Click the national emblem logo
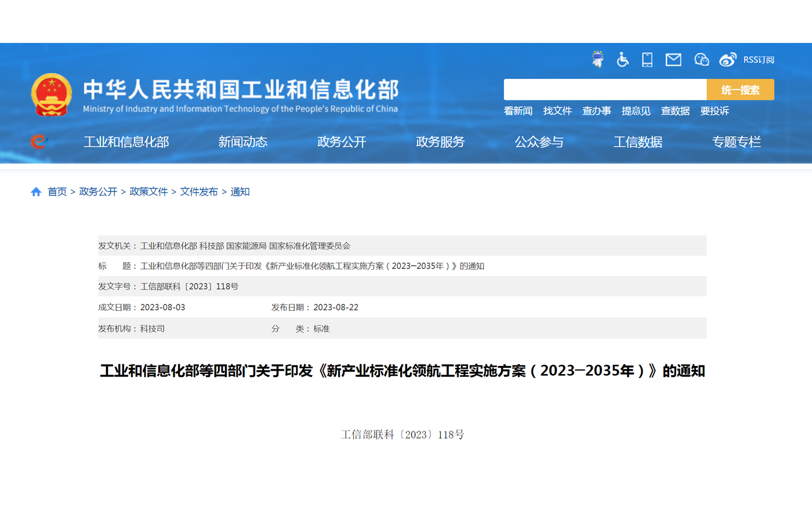 click(x=52, y=95)
